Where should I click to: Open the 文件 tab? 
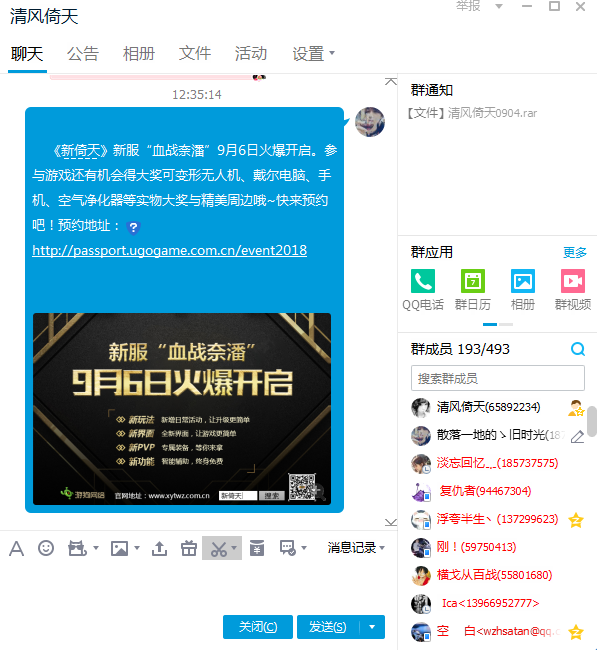(195, 54)
